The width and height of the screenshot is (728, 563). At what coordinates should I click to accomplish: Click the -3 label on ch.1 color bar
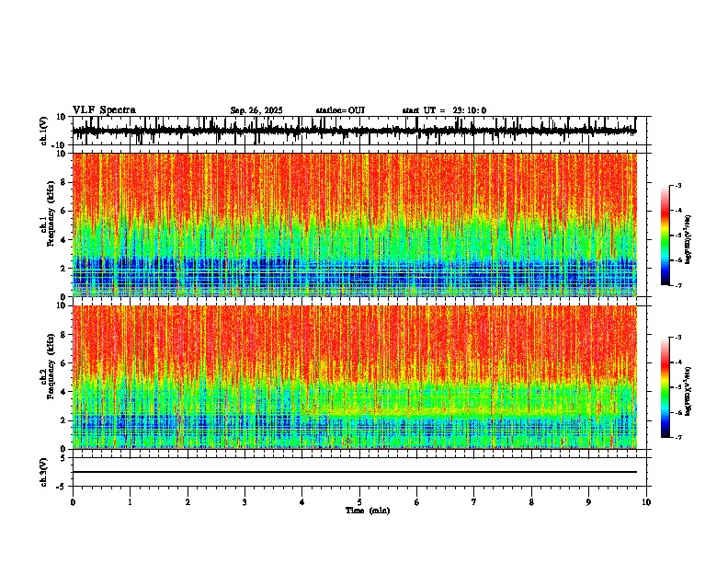(x=677, y=185)
